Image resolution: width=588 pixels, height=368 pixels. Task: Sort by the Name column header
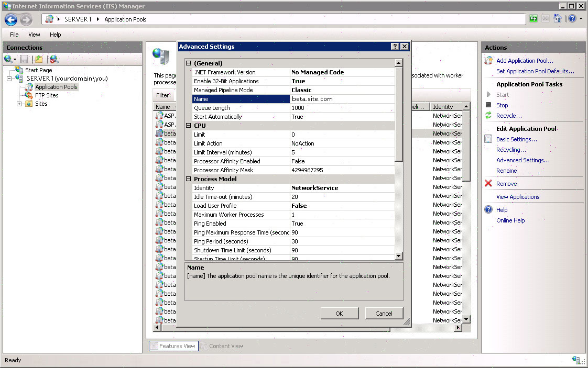tap(165, 107)
